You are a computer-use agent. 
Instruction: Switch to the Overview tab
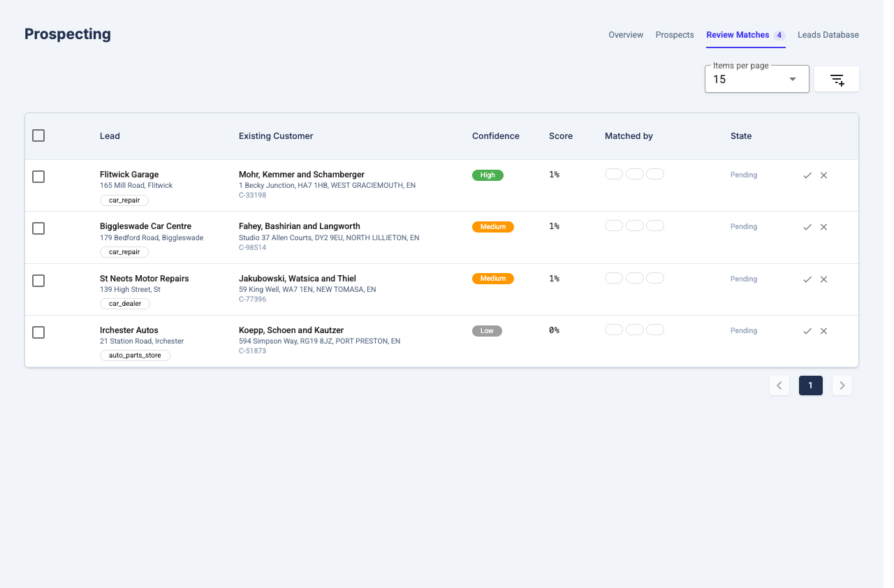626,35
